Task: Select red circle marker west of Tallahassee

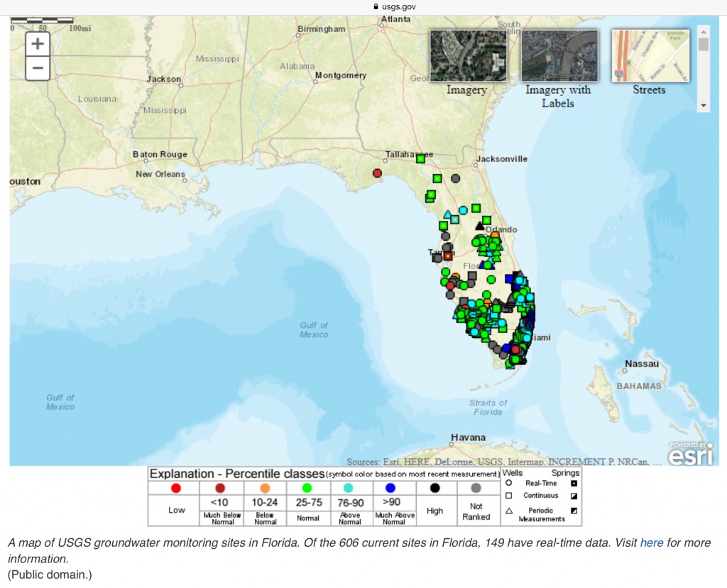Action: (377, 173)
